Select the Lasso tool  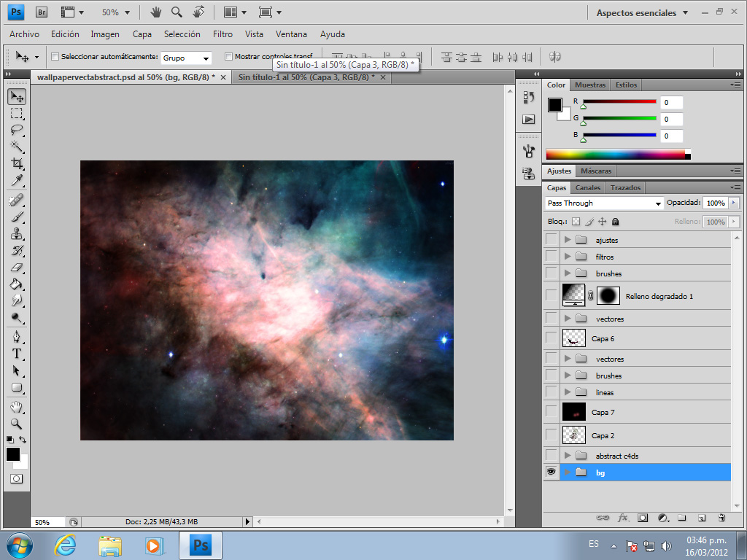tap(16, 130)
